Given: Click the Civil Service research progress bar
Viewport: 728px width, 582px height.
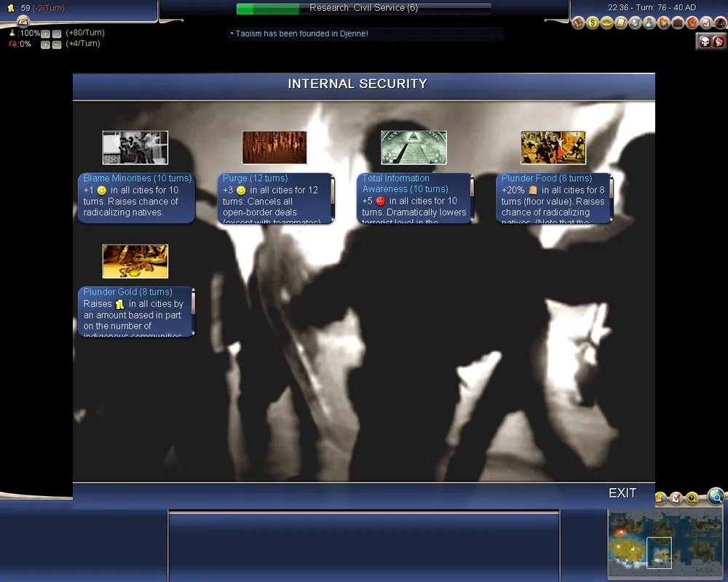Looking at the screenshot, I should 363,8.
